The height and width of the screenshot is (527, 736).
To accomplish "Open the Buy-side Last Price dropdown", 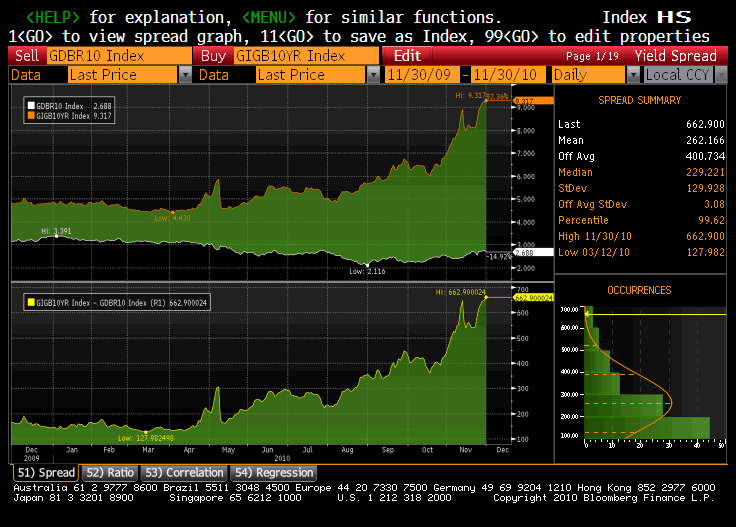I will click(373, 75).
